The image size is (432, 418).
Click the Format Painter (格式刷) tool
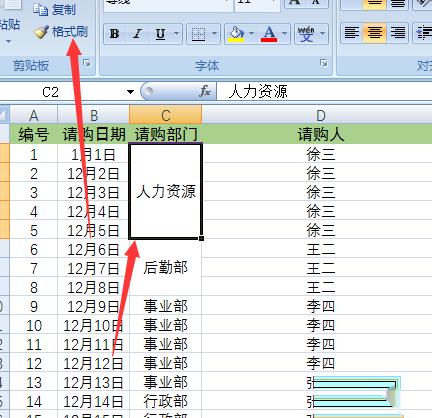(x=61, y=32)
